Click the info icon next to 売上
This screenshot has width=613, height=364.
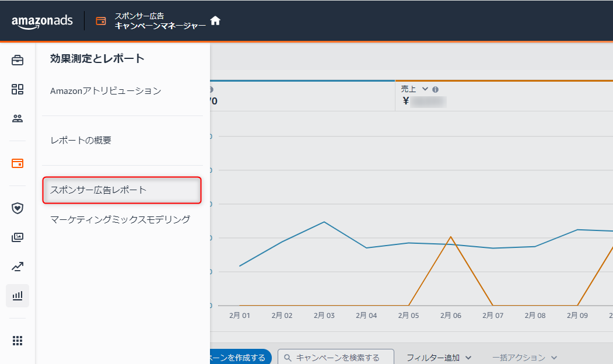point(435,89)
